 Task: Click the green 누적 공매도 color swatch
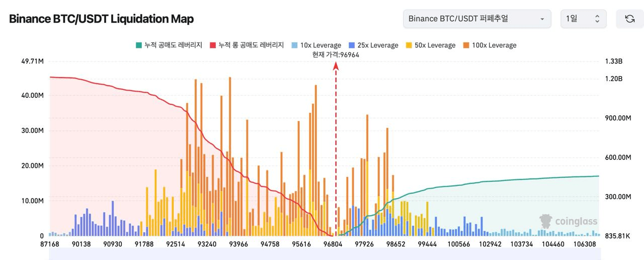coord(138,45)
